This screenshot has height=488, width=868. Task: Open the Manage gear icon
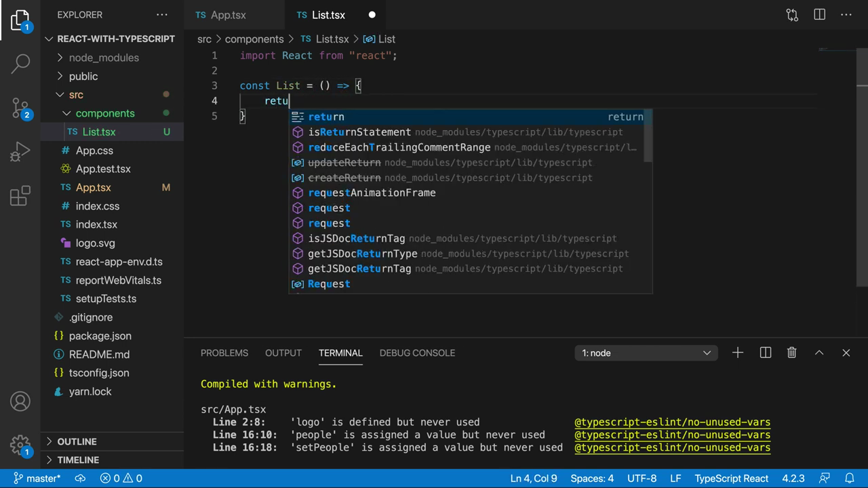[20, 445]
